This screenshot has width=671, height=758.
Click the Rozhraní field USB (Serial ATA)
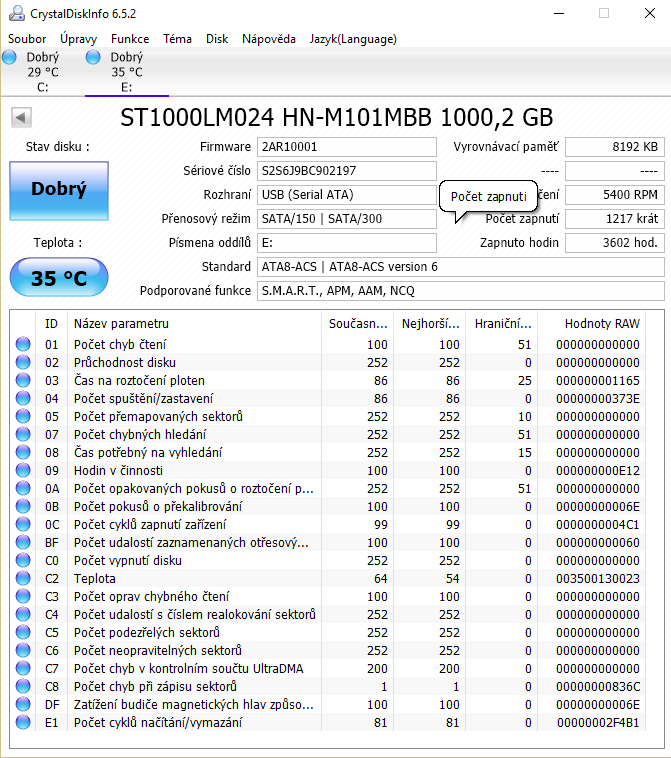pos(347,195)
